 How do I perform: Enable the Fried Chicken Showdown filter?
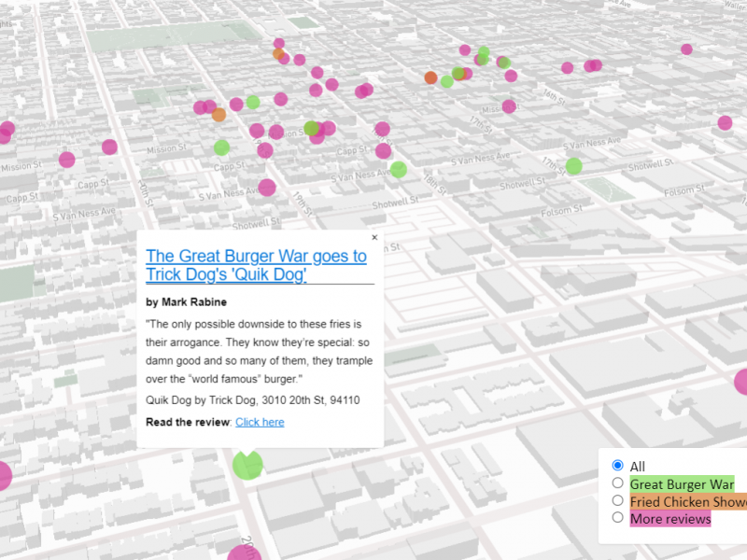coord(617,500)
